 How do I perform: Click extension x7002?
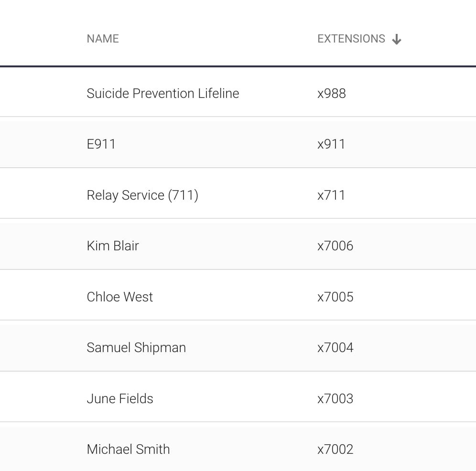pos(335,450)
